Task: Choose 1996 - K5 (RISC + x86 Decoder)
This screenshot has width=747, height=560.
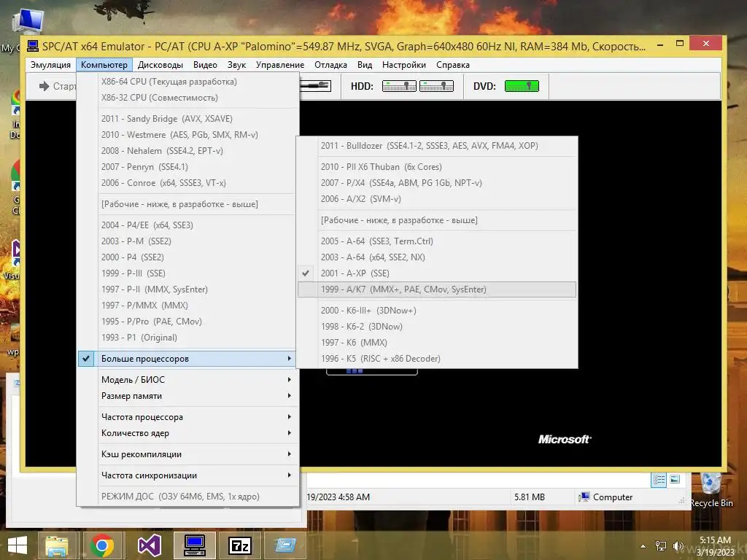Action: [437, 359]
